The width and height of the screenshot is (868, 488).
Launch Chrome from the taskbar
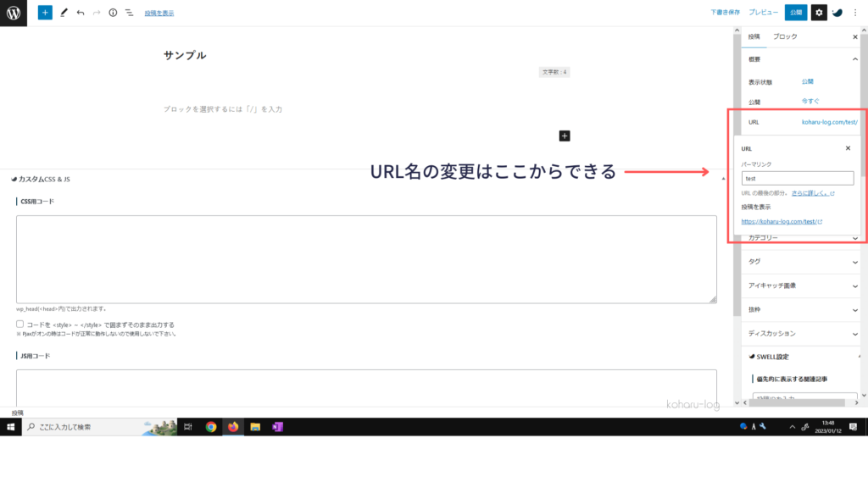[x=211, y=427]
